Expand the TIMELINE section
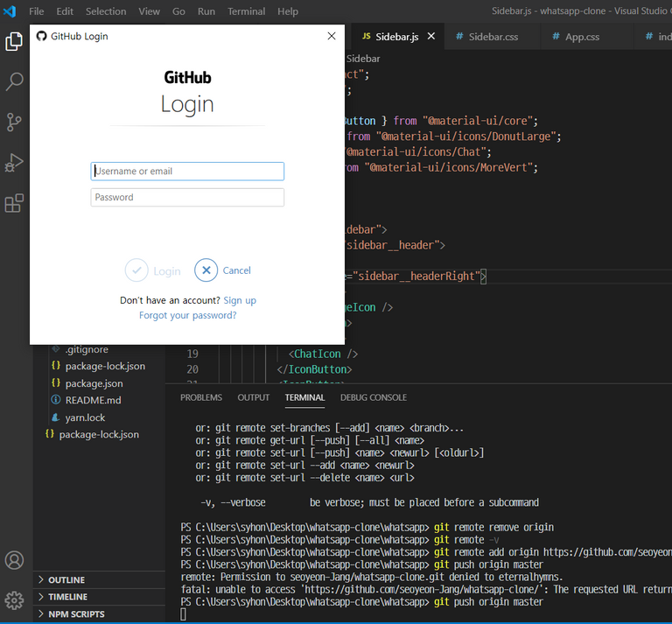Image resolution: width=672 pixels, height=624 pixels. pos(99,597)
